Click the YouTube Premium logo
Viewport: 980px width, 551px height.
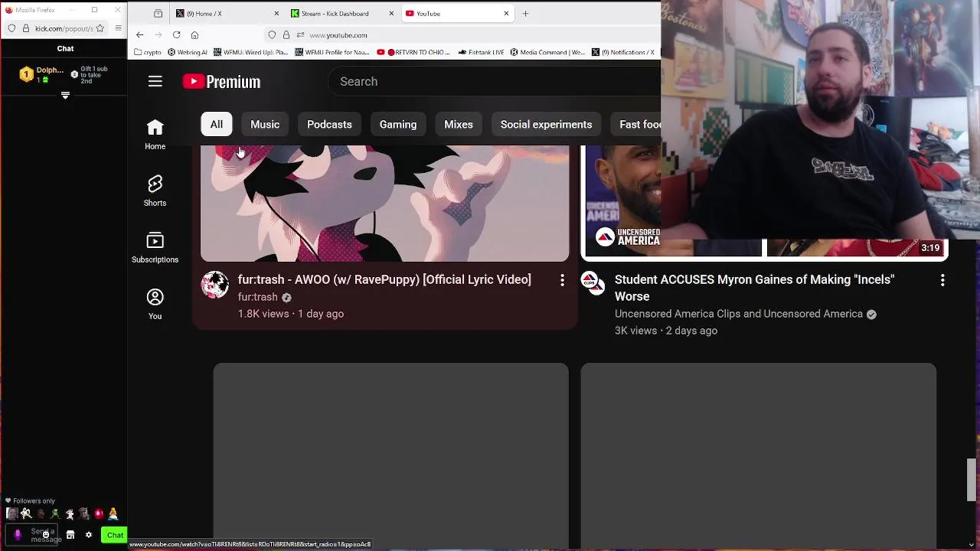click(x=221, y=81)
